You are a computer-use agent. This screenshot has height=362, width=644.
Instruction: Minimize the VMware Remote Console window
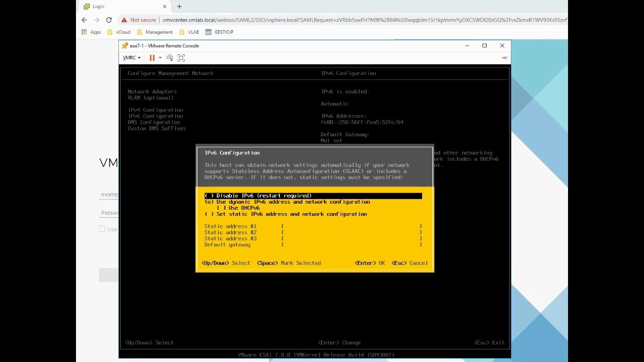[467, 46]
